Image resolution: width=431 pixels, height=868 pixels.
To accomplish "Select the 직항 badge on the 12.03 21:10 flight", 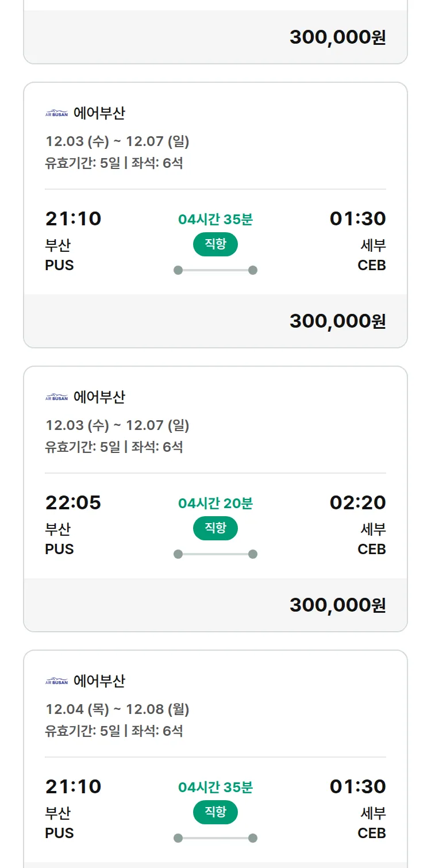I will (215, 244).
